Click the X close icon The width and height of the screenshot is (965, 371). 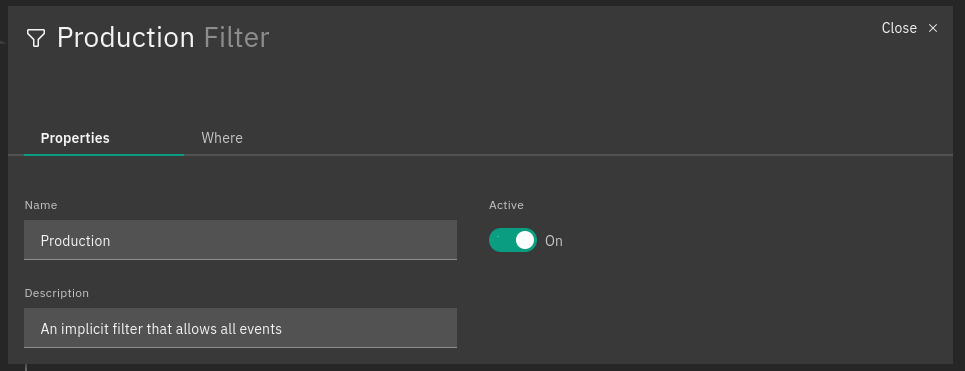pyautogui.click(x=933, y=28)
